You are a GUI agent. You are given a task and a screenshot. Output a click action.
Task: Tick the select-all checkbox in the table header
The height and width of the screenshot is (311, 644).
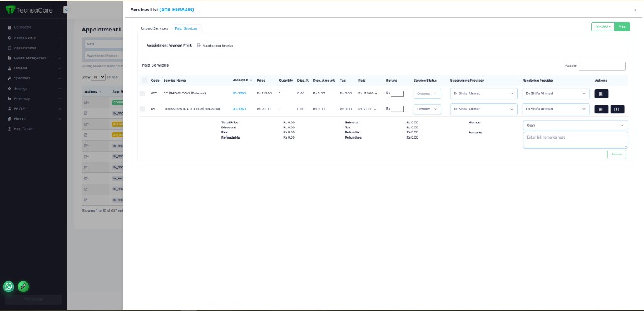click(144, 81)
